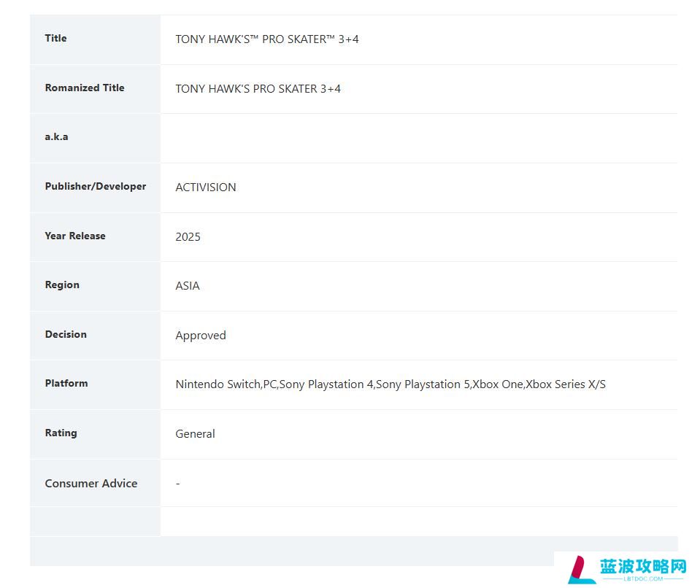Viewport: 700px width, 588px height.
Task: Select the ASIA region value
Action: point(188,286)
